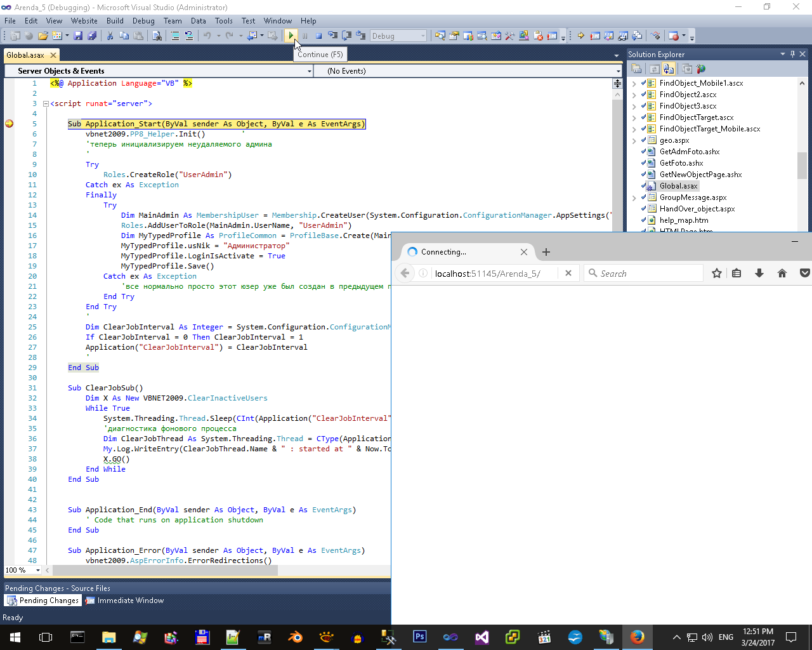The width and height of the screenshot is (812, 650).
Task: Click the Save All toolbar icon
Action: click(91, 36)
